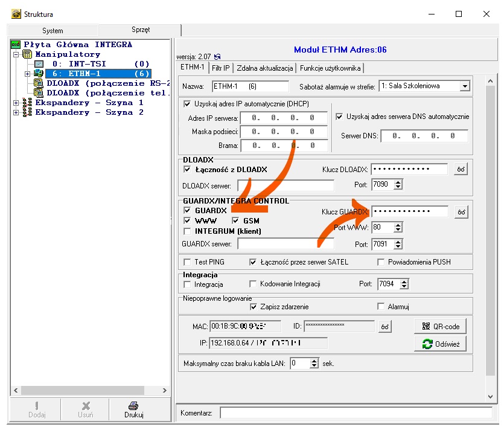
Task: Expand the Ekspandery - Szyna 1 node
Action: 16,103
